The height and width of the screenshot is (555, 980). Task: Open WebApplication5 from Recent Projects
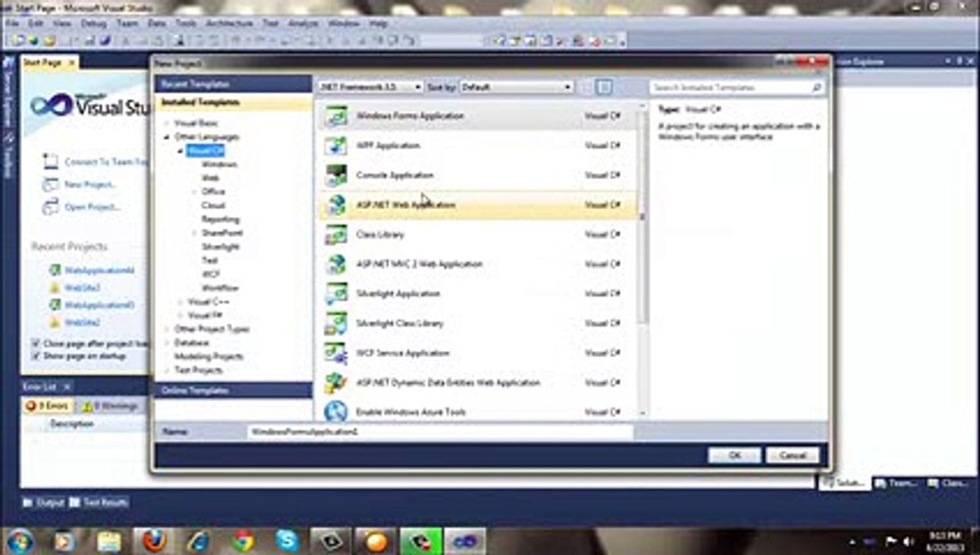pos(99,305)
